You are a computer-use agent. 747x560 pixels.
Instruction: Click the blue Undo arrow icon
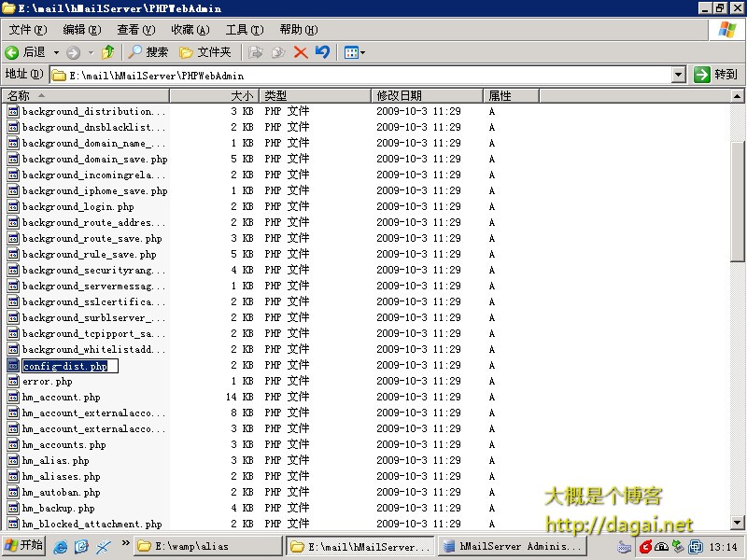coord(322,52)
